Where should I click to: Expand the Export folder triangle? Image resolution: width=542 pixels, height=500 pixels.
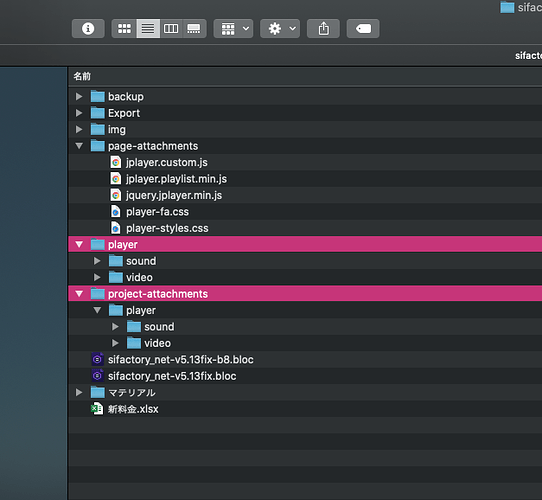click(79, 113)
